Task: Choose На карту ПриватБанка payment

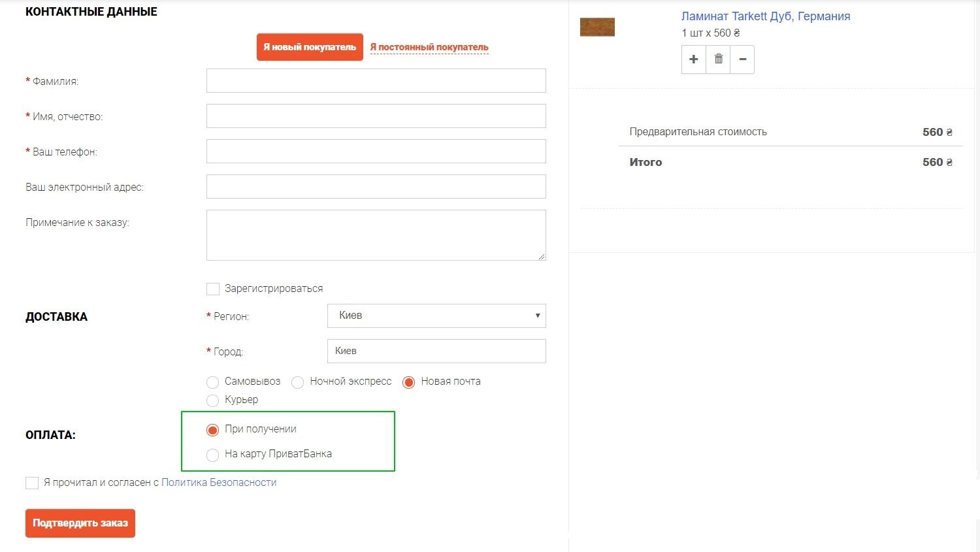Action: pos(213,455)
